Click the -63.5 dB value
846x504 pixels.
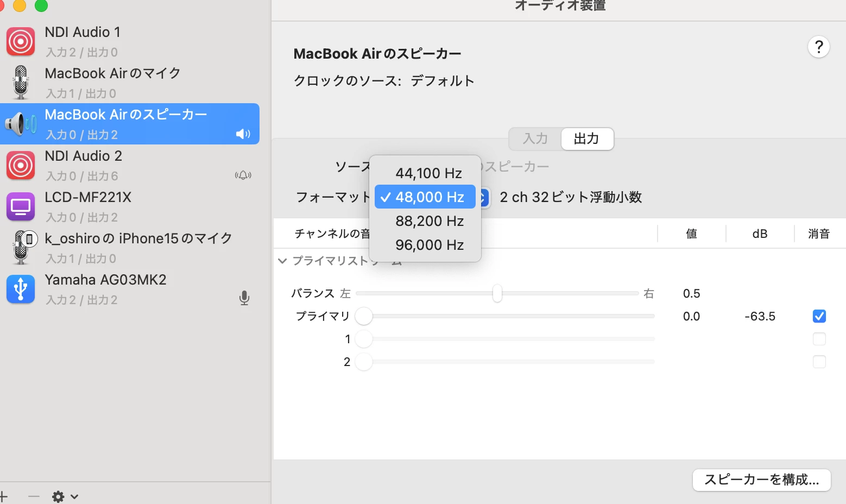(x=760, y=316)
